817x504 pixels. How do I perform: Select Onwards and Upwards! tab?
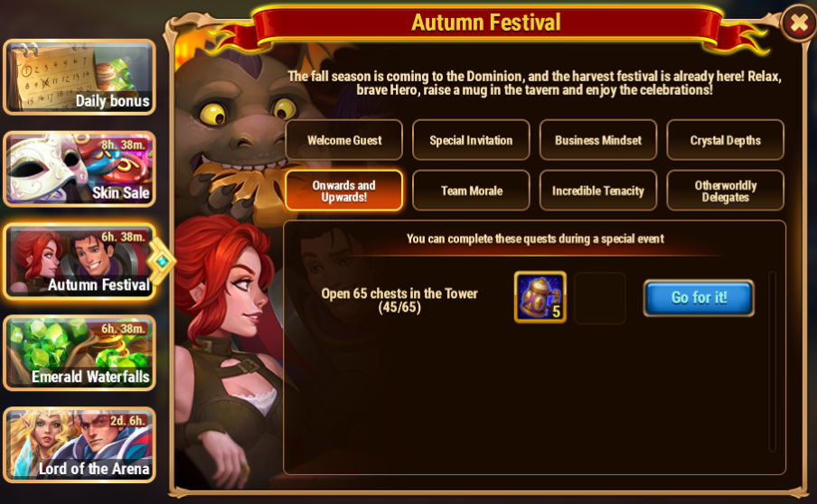click(344, 191)
